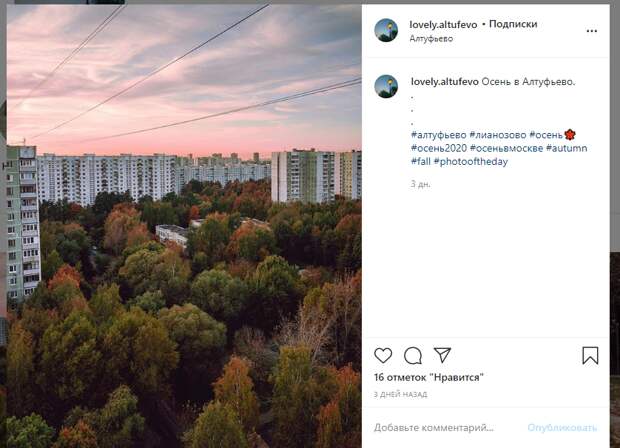Open the #autumn hashtag
Image resolution: width=620 pixels, height=448 pixels.
[x=566, y=148]
